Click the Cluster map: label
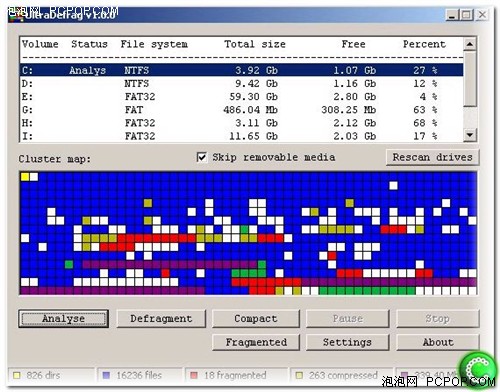Screen dimensions: 500x392 [55, 159]
